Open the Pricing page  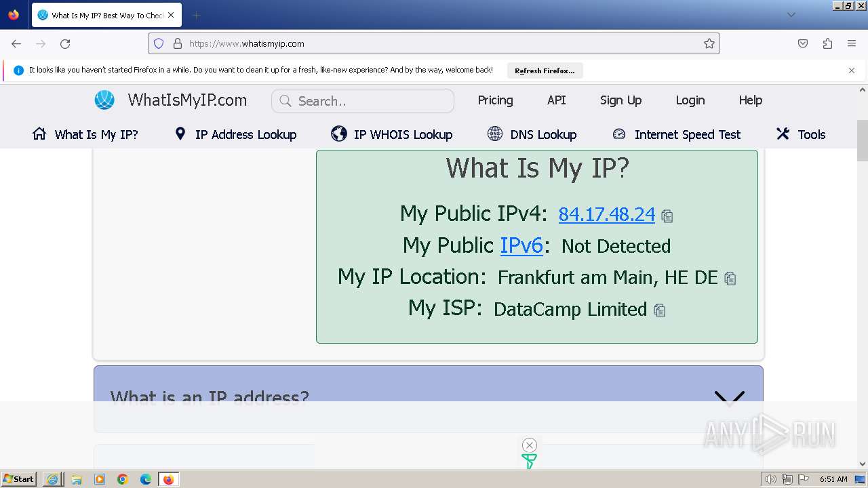coord(495,100)
